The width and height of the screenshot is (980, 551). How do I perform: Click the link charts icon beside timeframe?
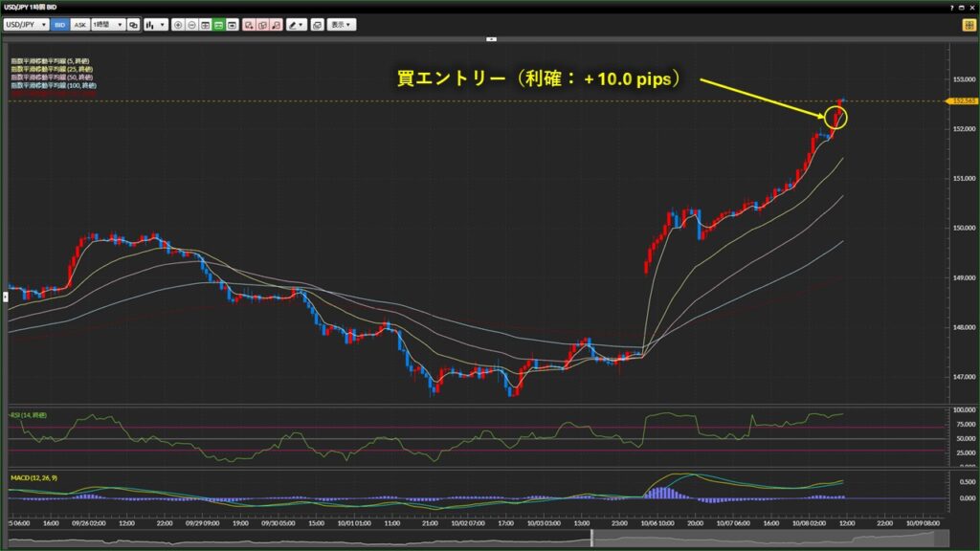pyautogui.click(x=134, y=25)
